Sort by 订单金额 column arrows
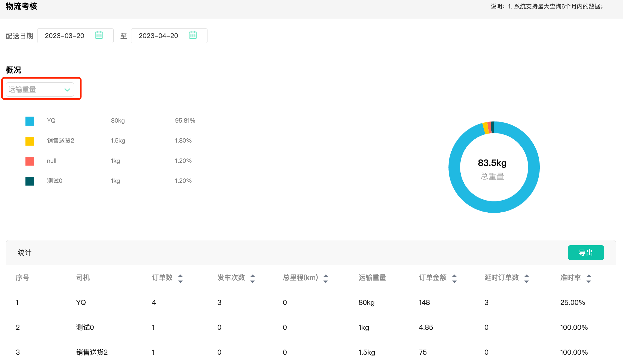This screenshot has width=623, height=364. tap(454, 278)
